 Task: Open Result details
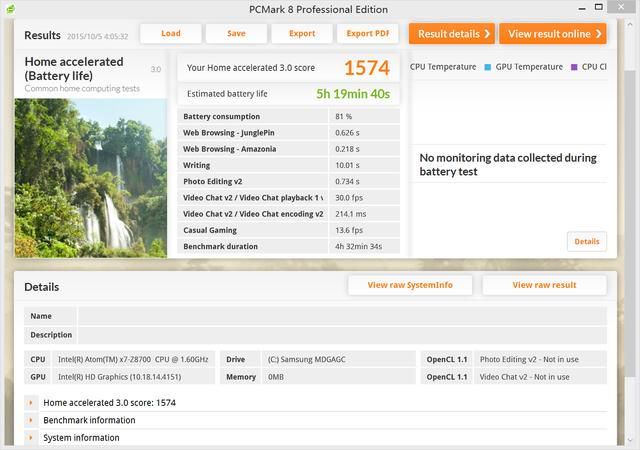(x=452, y=33)
